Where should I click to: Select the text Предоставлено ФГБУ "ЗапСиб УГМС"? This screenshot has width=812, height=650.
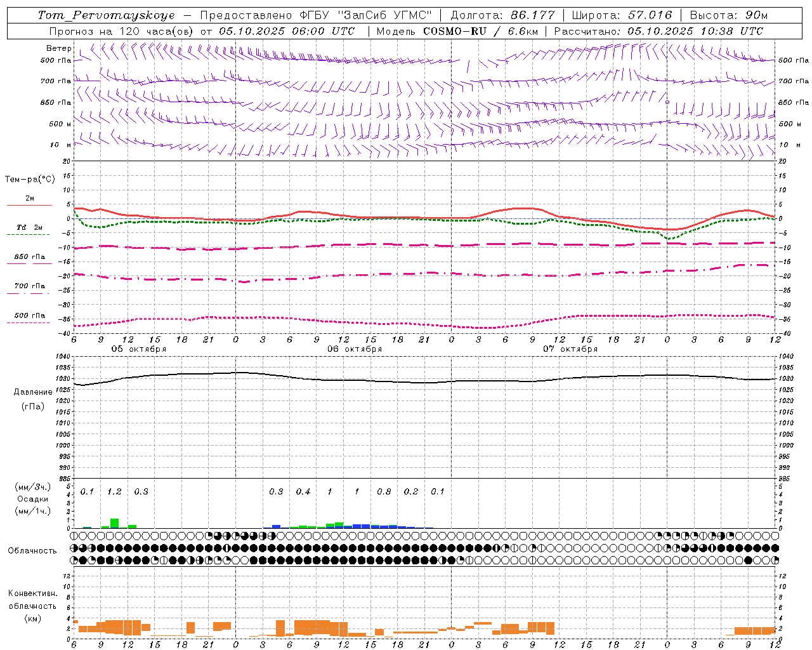pos(315,15)
